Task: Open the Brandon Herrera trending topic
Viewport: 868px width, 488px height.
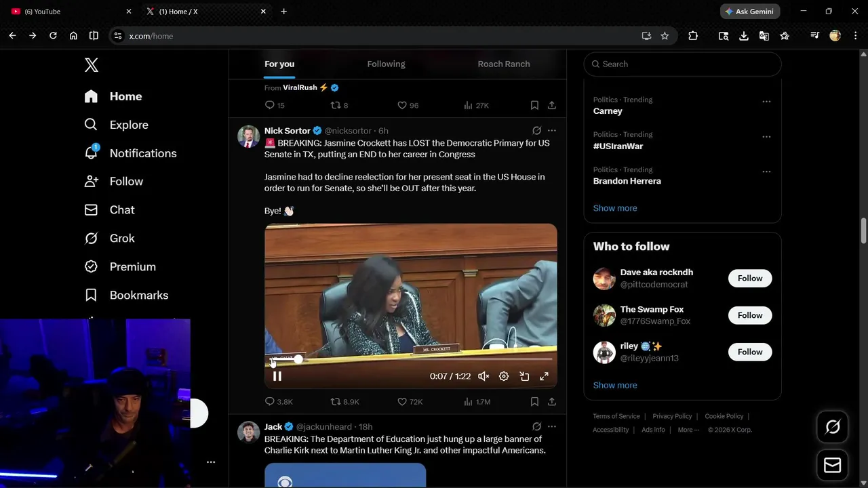Action: click(x=627, y=181)
